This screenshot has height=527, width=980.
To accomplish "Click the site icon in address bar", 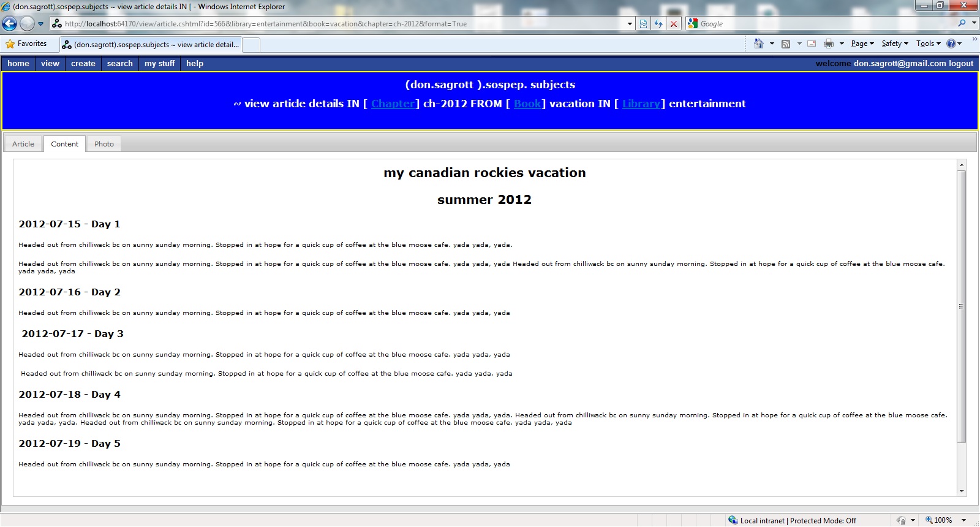I will [x=57, y=24].
